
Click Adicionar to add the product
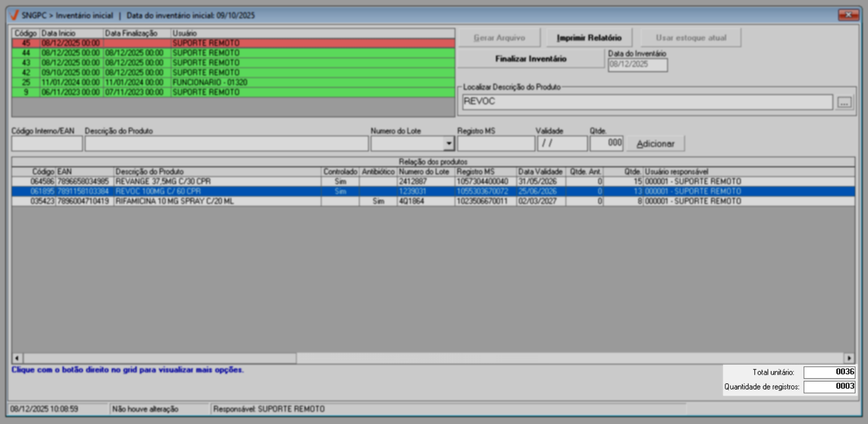coord(655,144)
